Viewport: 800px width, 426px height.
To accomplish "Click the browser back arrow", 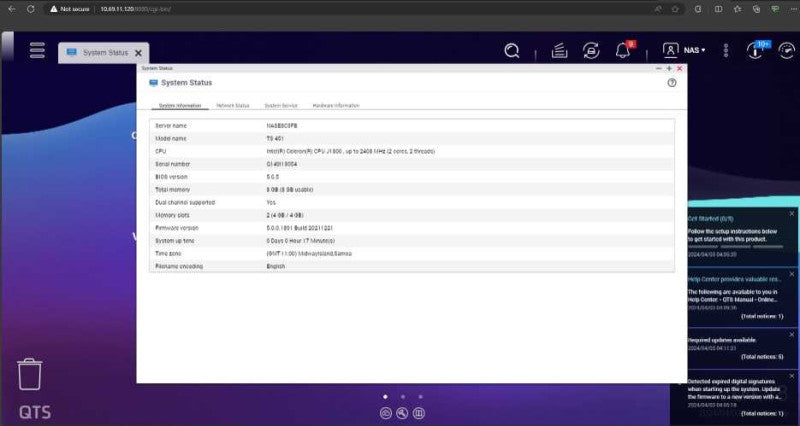I will (12, 9).
